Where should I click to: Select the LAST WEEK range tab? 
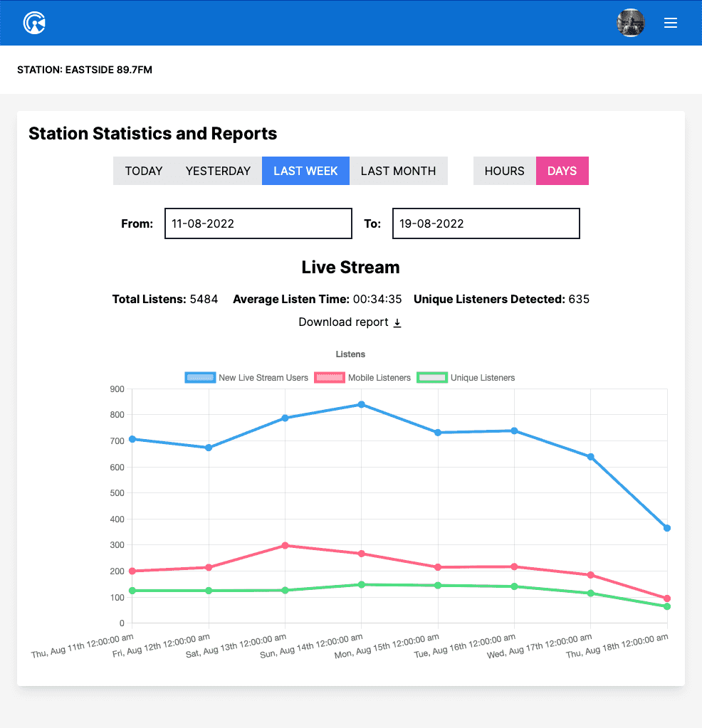click(x=305, y=171)
